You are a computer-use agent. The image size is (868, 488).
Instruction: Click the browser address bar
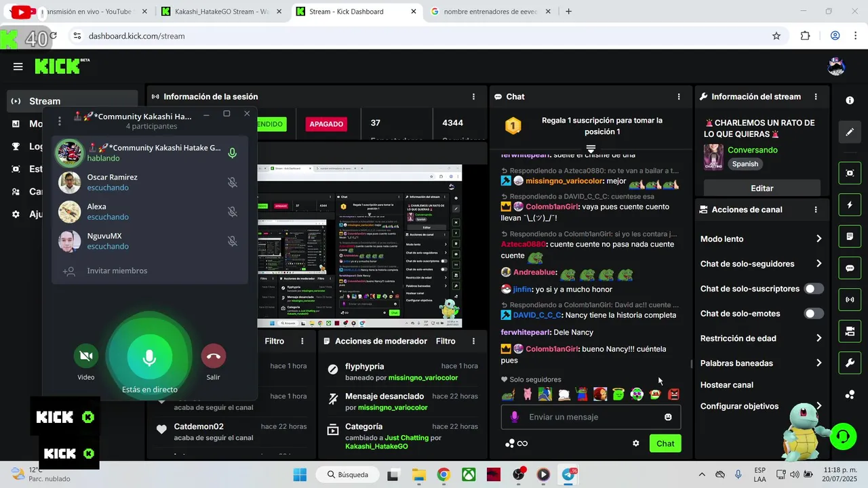point(427,36)
